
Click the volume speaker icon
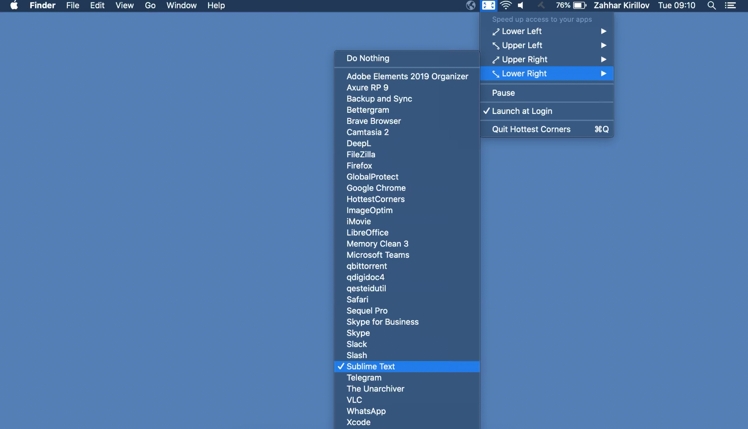coord(521,6)
